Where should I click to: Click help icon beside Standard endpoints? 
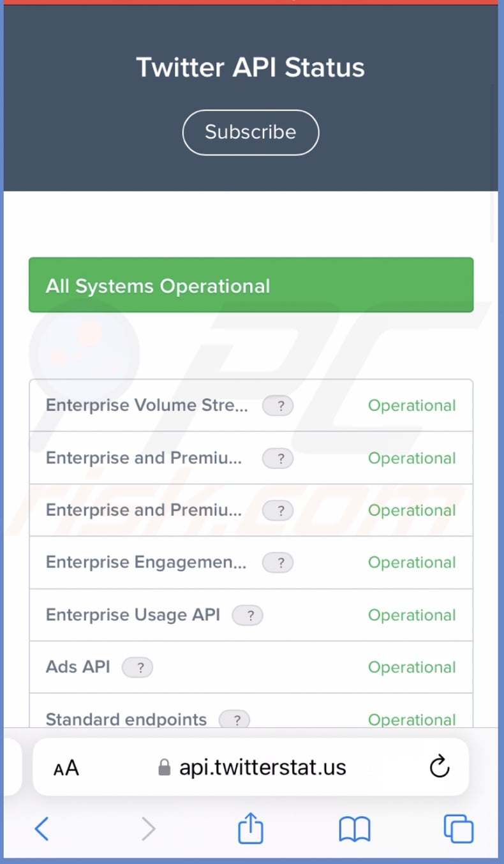[x=234, y=720]
